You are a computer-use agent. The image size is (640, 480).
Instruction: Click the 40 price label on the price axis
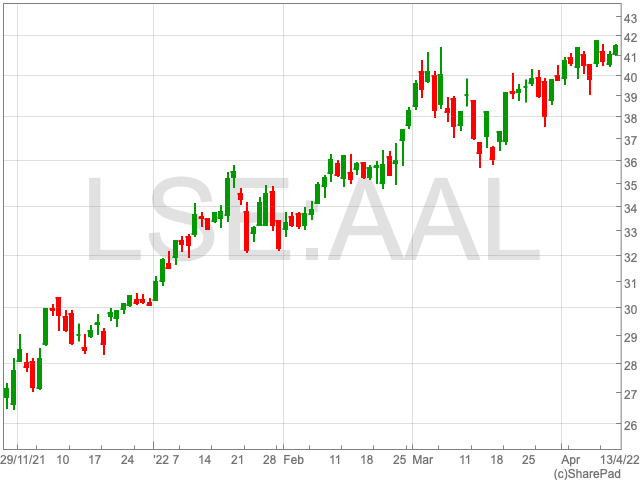click(630, 76)
